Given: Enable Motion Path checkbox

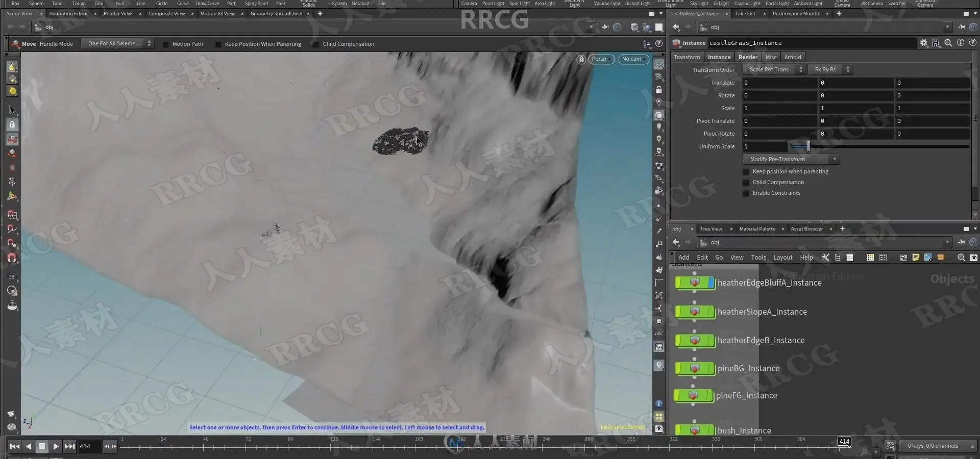Looking at the screenshot, I should coord(165,44).
